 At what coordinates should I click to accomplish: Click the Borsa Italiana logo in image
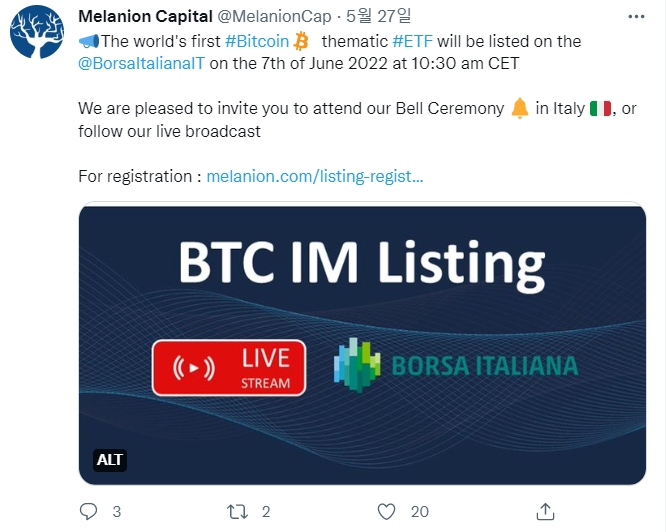click(x=455, y=365)
